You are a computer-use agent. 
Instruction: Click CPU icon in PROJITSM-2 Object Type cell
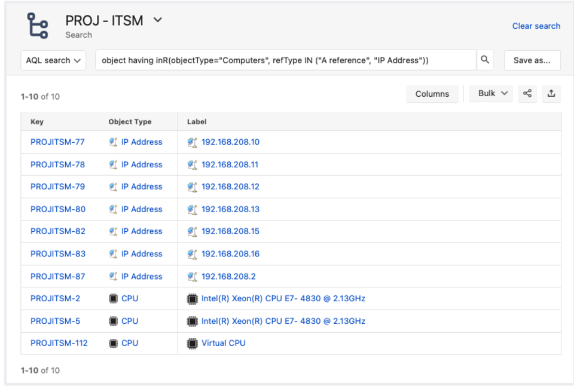tap(113, 299)
